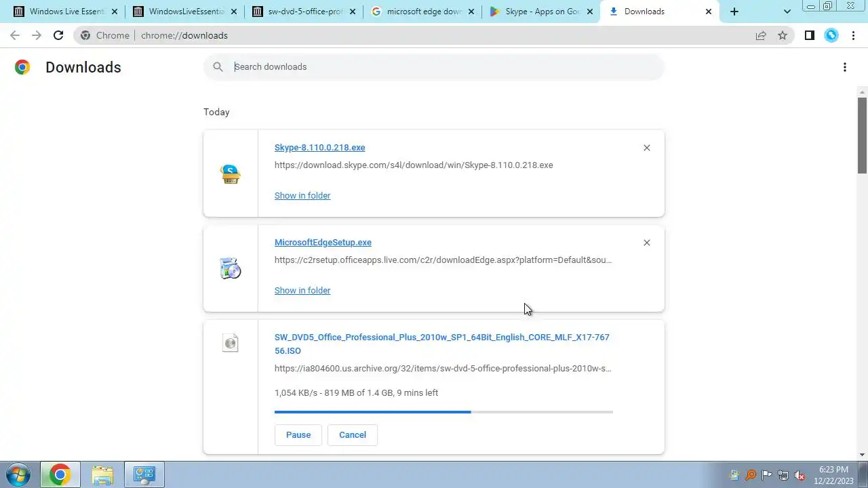Switch to the WindowsLiveEssentials second tab
The height and width of the screenshot is (488, 868).
[185, 12]
